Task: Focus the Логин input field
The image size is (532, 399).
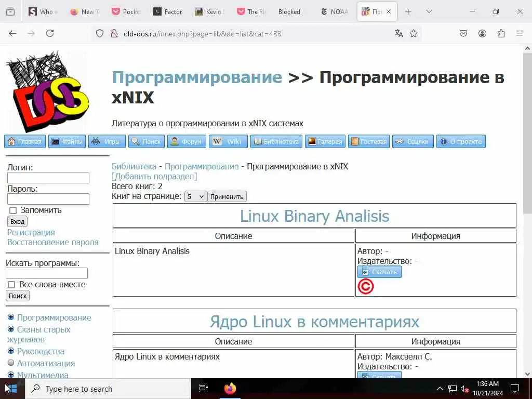Action: point(48,178)
